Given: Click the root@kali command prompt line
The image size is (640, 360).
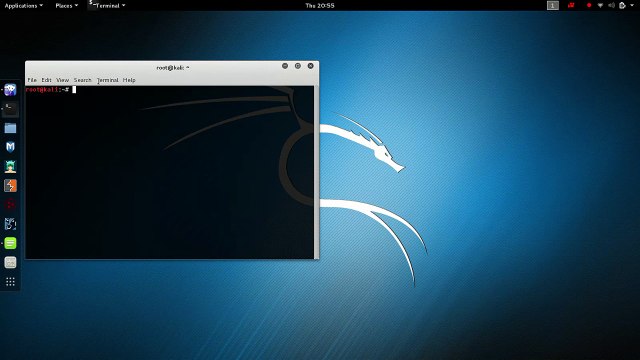Looking at the screenshot, I should click(51, 89).
